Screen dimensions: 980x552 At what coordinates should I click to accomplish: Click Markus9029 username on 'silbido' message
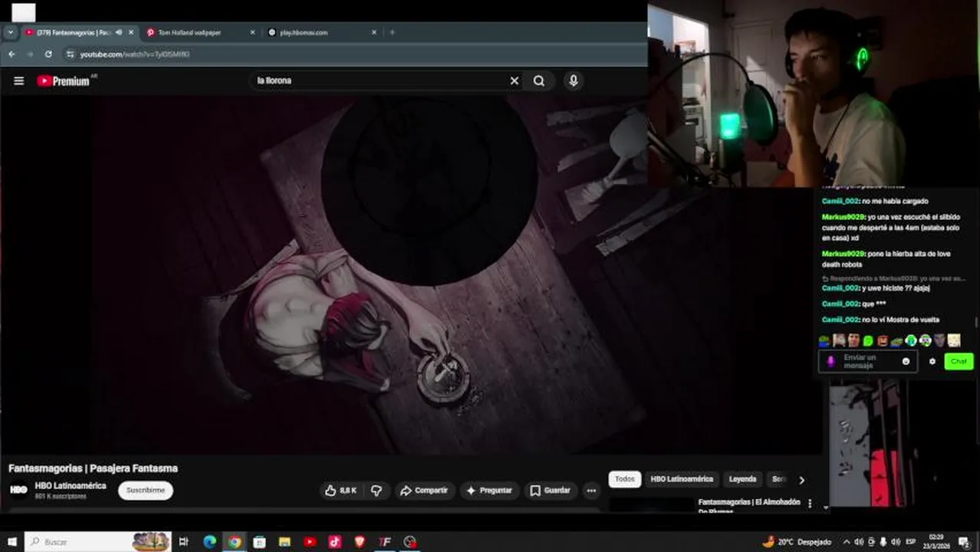coord(843,217)
